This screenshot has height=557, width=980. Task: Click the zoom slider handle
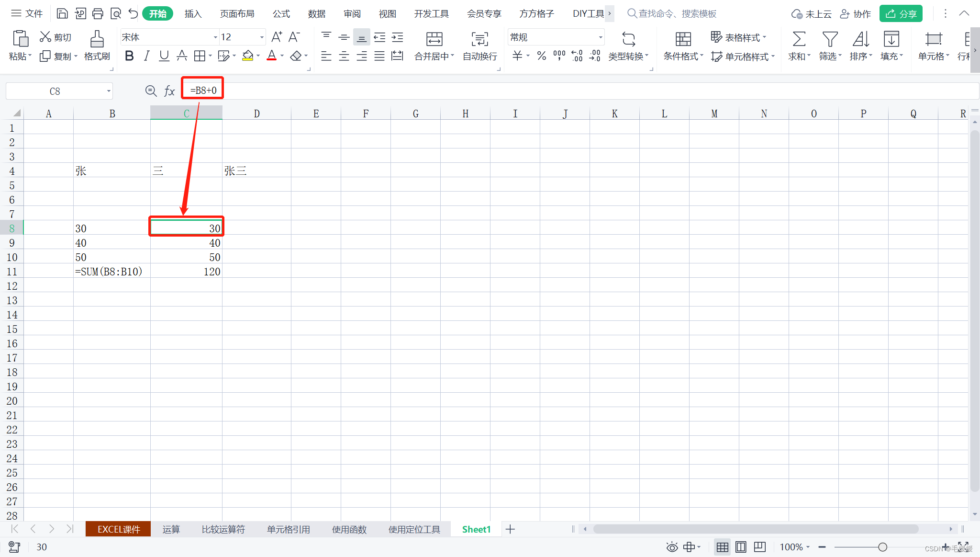pos(883,547)
